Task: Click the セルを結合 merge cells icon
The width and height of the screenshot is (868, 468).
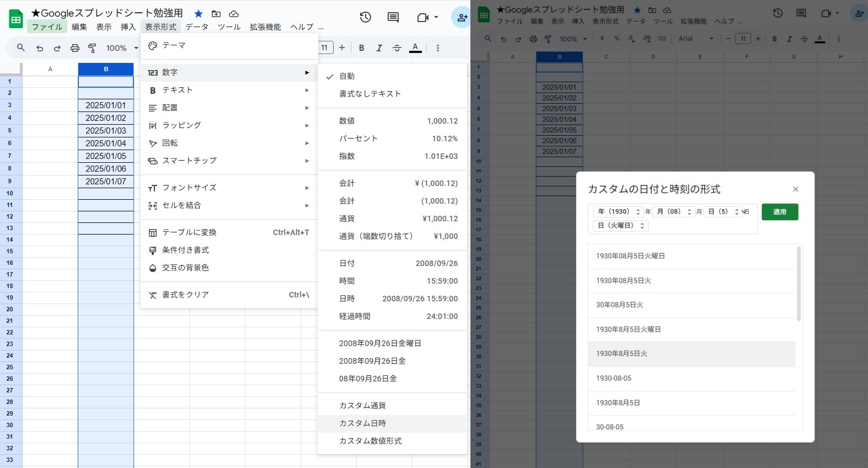Action: click(x=153, y=206)
